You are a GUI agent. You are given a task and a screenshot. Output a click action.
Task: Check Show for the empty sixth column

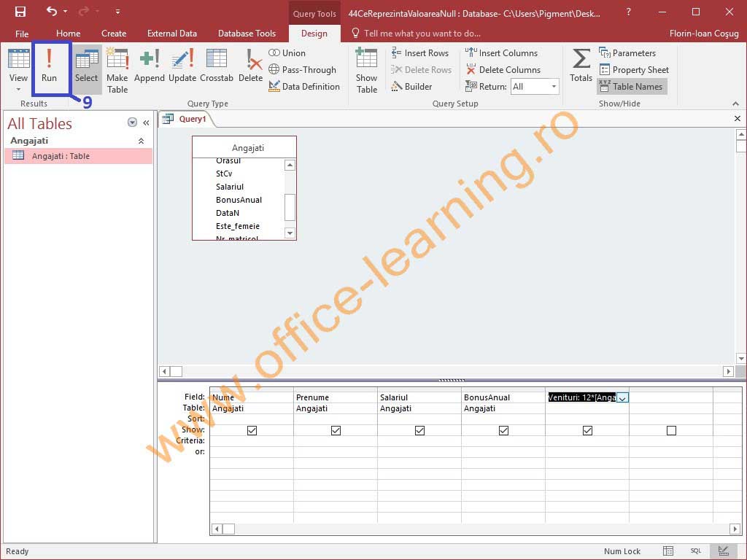coord(671,430)
